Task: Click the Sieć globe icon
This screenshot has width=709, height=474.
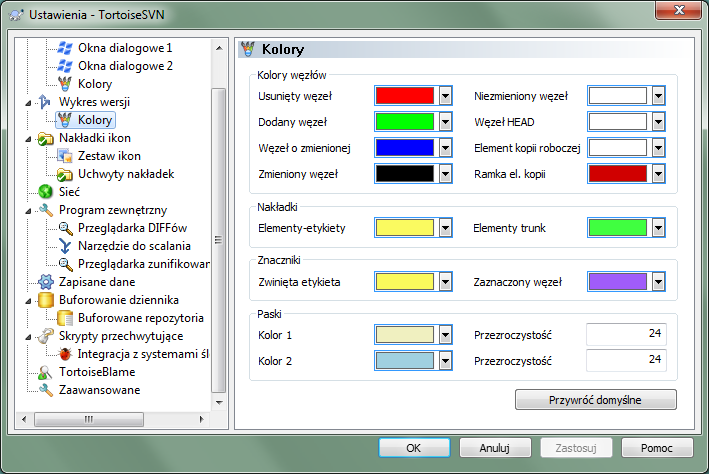Action: pyautogui.click(x=45, y=192)
